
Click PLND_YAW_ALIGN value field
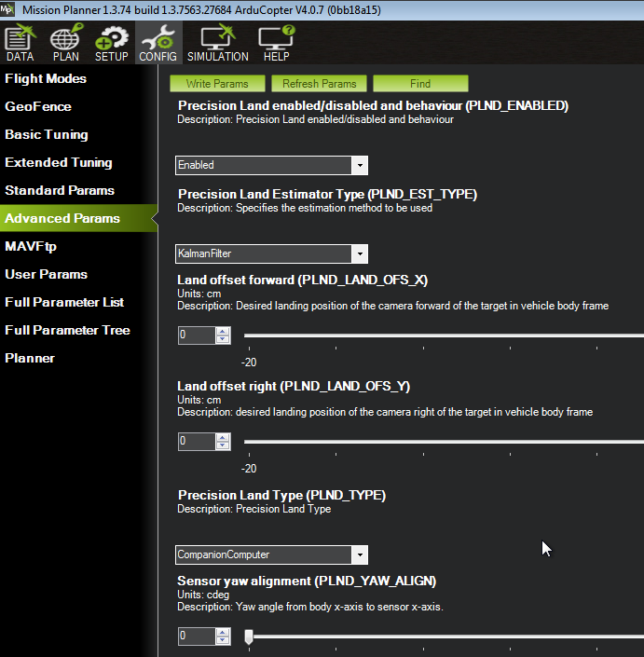click(197, 636)
